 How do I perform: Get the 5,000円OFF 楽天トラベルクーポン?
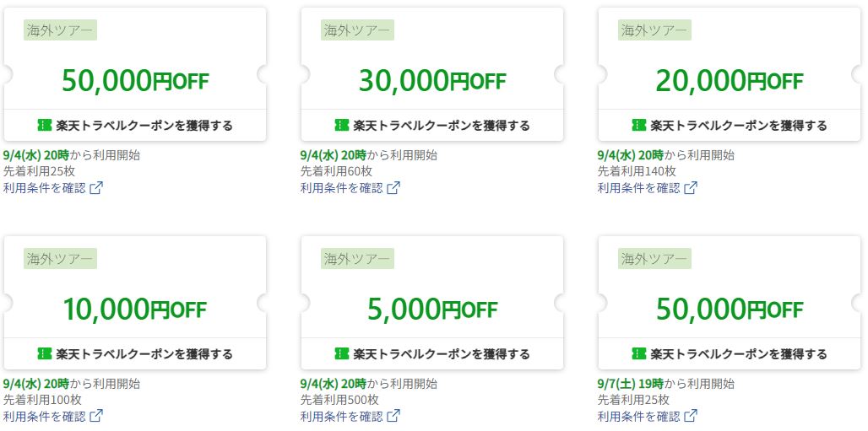click(432, 353)
